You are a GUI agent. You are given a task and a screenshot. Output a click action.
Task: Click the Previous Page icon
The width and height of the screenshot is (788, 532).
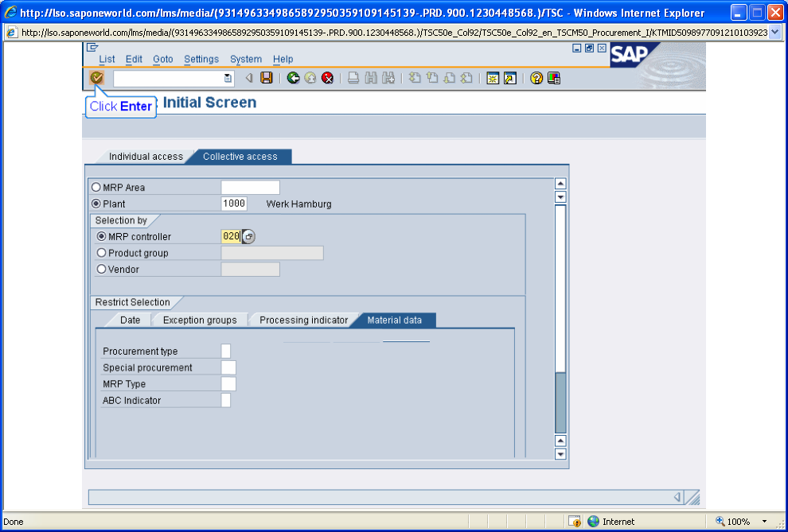[431, 78]
